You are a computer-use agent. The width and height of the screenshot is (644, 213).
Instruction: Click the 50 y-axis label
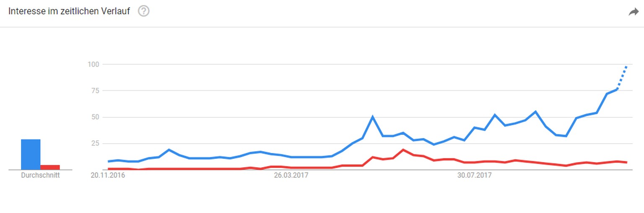tap(94, 117)
